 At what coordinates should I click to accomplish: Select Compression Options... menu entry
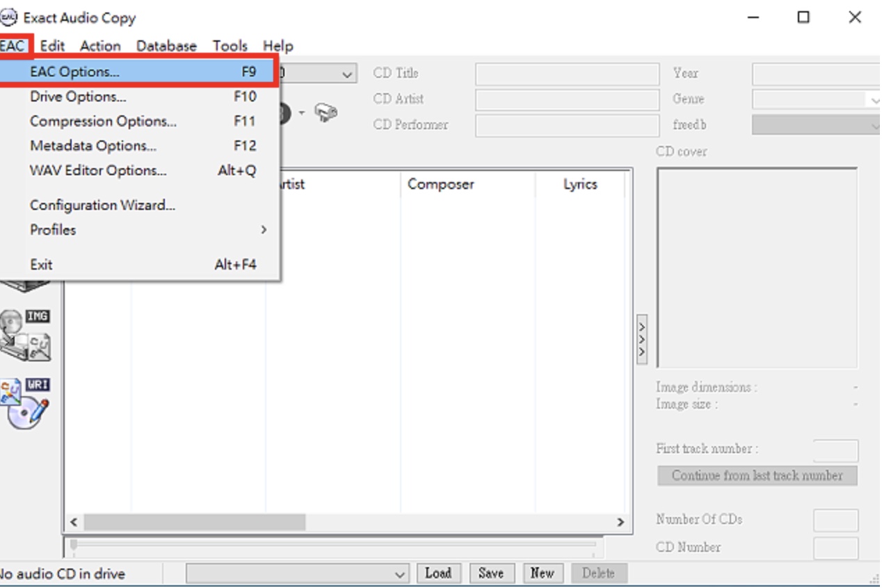point(139,121)
